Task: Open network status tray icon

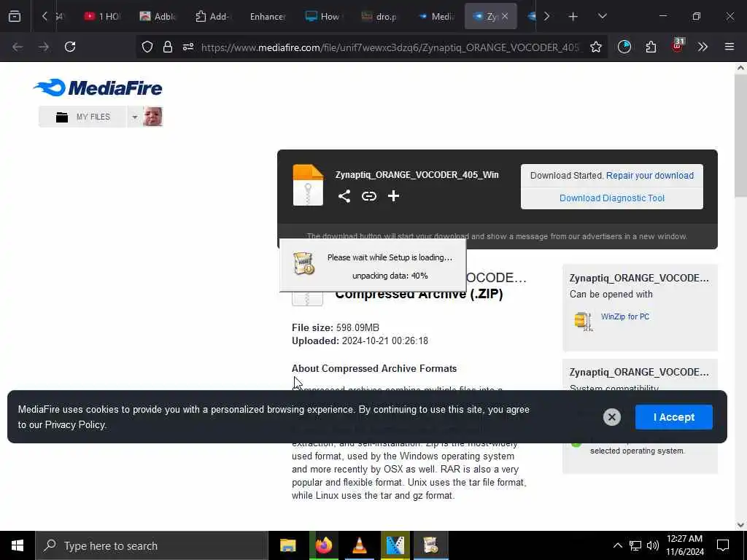Action: tap(635, 545)
